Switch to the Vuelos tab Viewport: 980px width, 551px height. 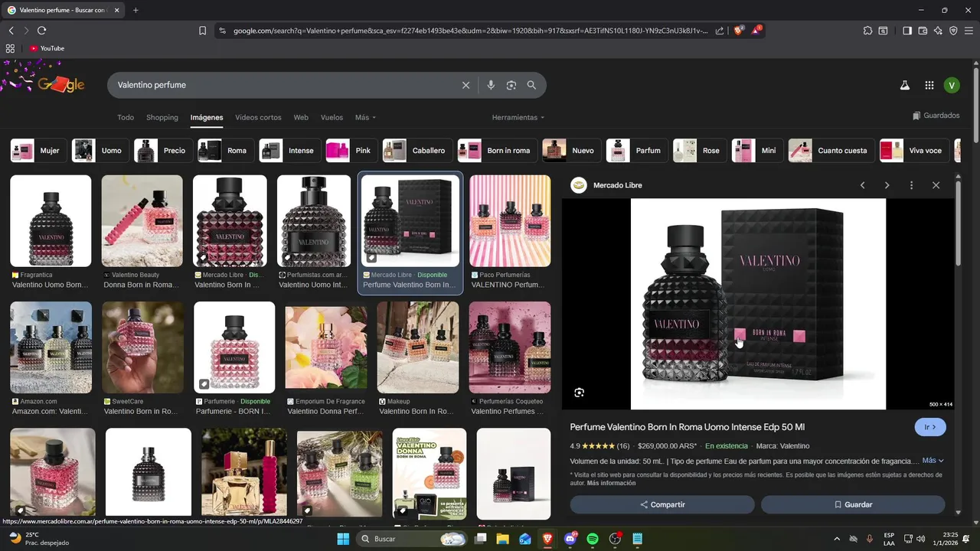pyautogui.click(x=332, y=118)
